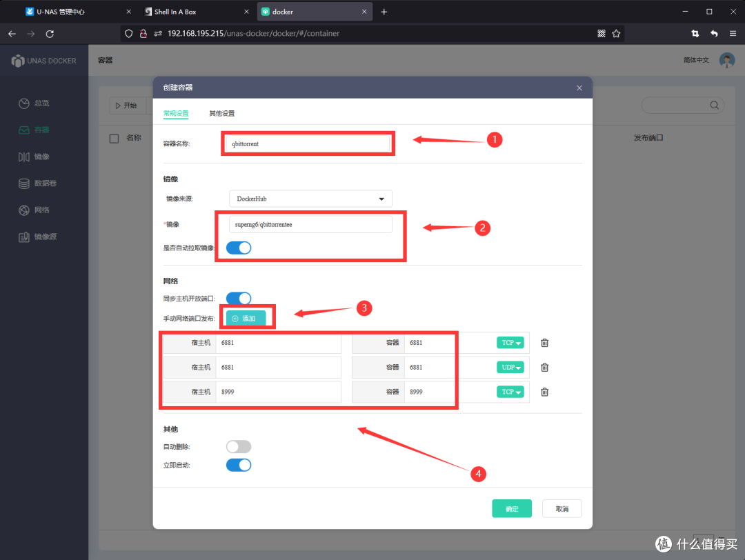Open 网络 network section in sidebar
The width and height of the screenshot is (745, 560).
pos(41,210)
